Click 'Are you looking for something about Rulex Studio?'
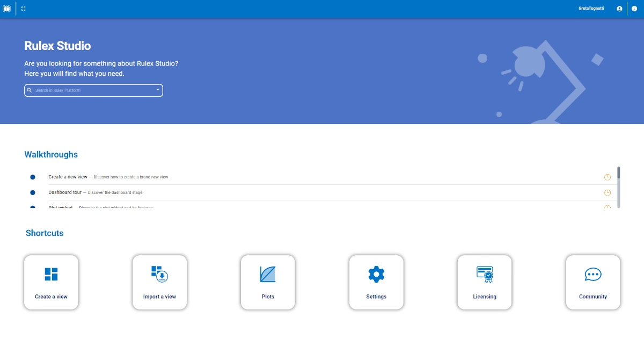The height and width of the screenshot is (338, 644). pyautogui.click(x=101, y=63)
